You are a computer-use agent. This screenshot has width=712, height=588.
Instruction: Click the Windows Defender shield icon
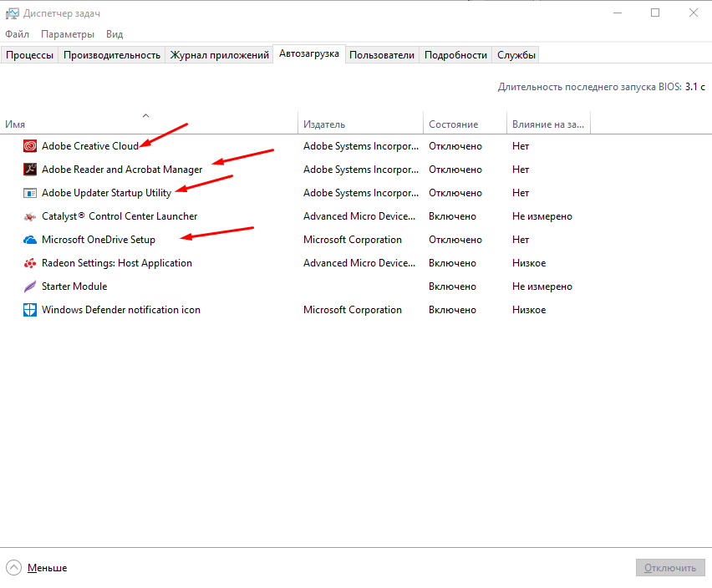30,310
